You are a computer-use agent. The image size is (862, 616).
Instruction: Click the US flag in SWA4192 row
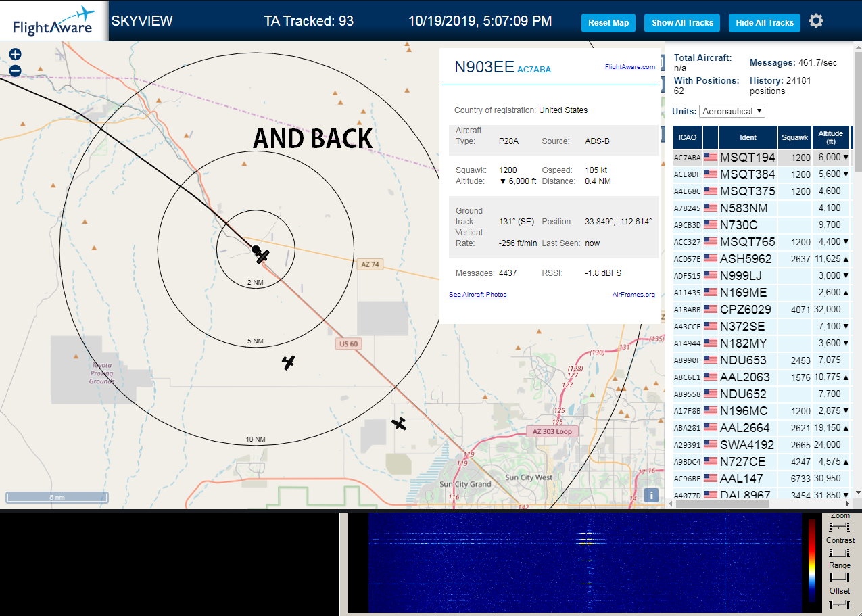pyautogui.click(x=711, y=444)
